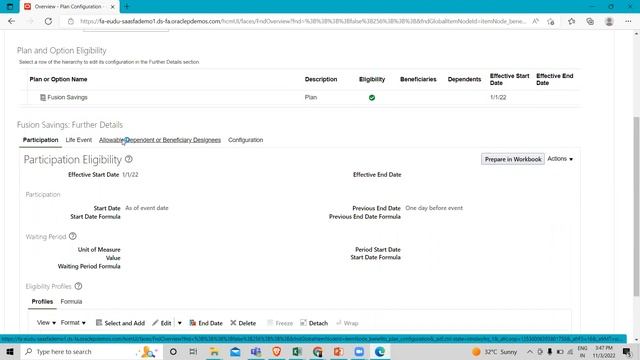Click the taskbar search box
The height and width of the screenshot is (360, 640).
tap(91, 351)
